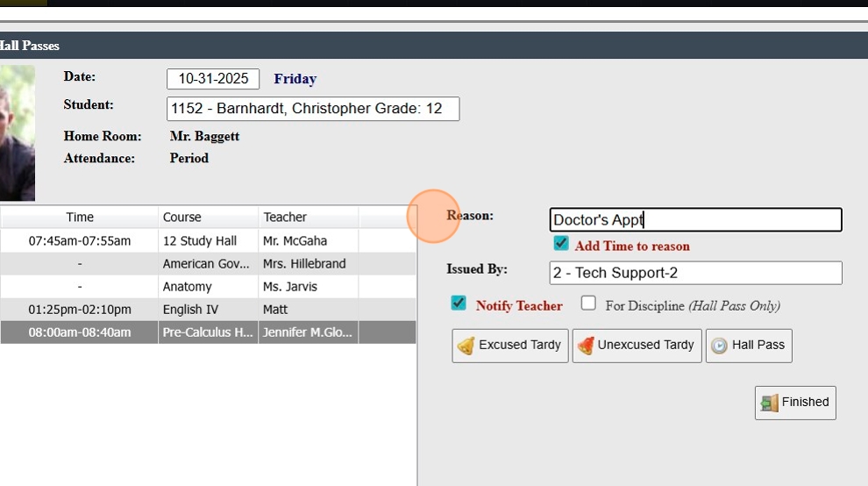Click the Hall Pass clock icon
Screen dimensions: 868x486
pyautogui.click(x=719, y=346)
